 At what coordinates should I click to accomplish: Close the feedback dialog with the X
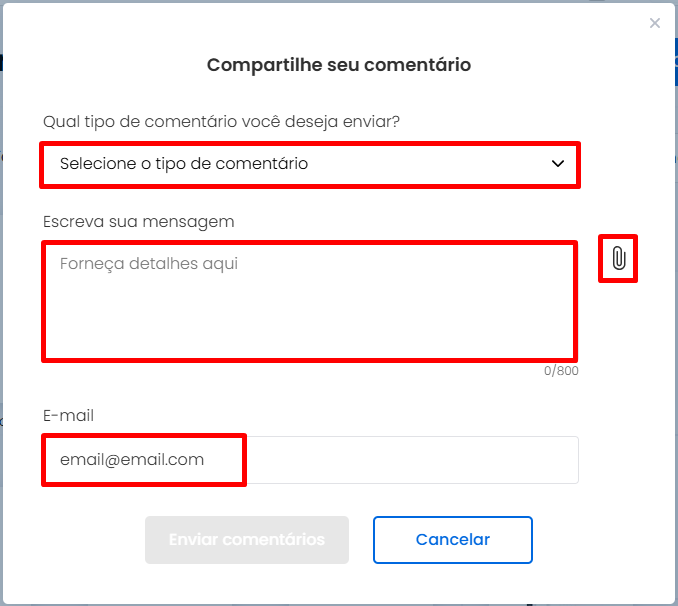click(x=655, y=23)
